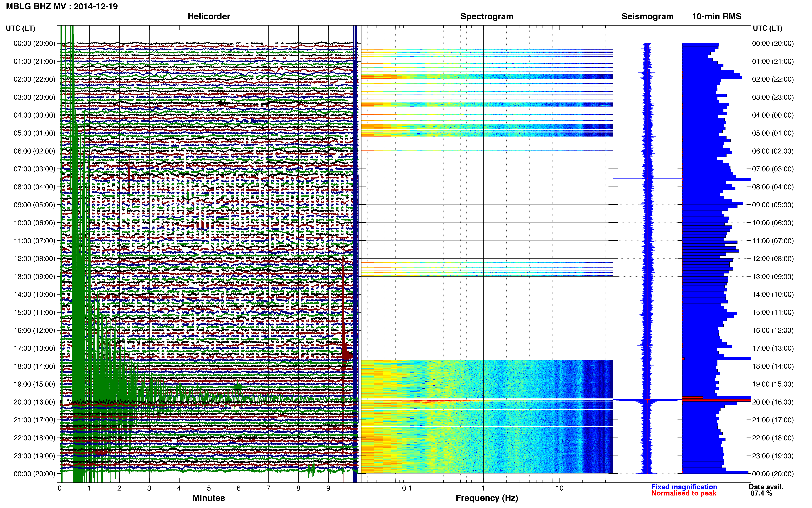This screenshot has width=812, height=508.
Task: Click minute tick label 5 under Helicorder
Action: 209,488
